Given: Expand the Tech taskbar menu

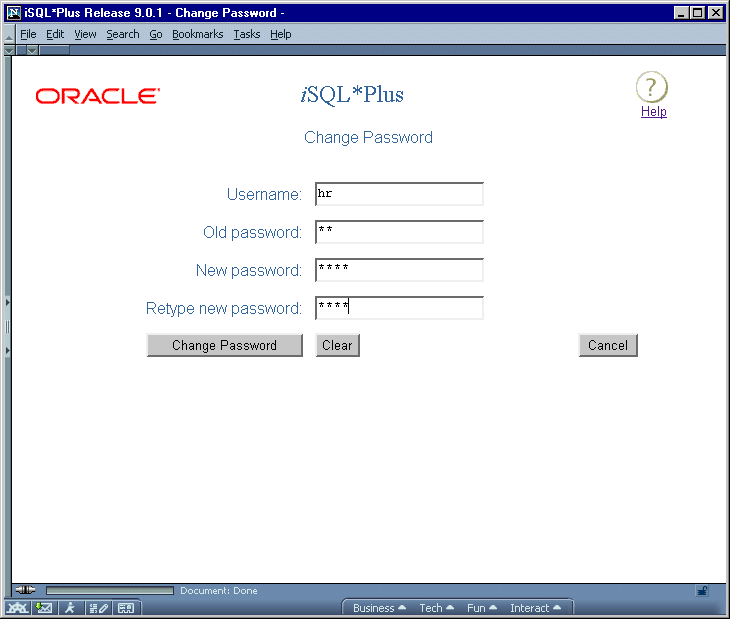Looking at the screenshot, I should coord(436,608).
